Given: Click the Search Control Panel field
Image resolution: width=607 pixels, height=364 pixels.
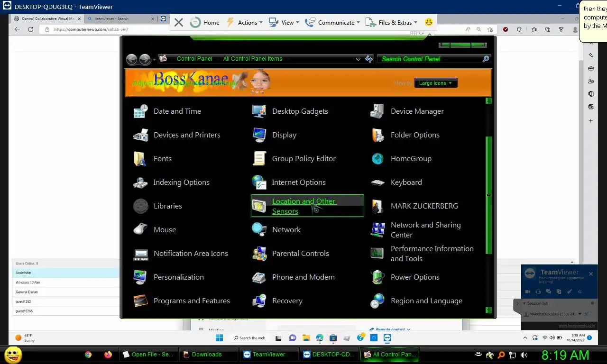Looking at the screenshot, I should tap(434, 59).
